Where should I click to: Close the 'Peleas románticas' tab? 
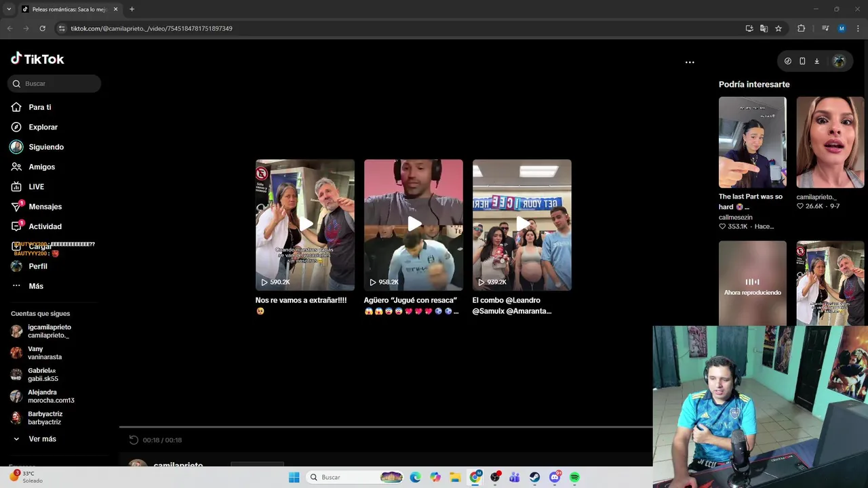click(115, 9)
